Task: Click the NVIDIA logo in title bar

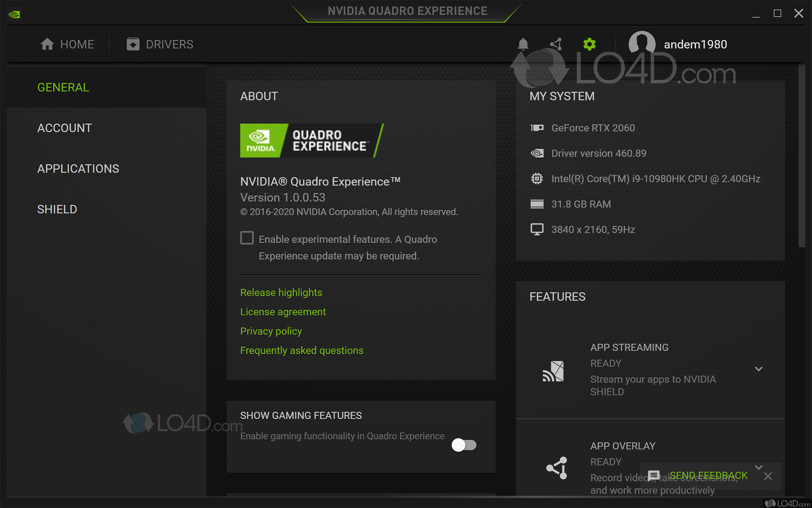Action: tap(14, 14)
